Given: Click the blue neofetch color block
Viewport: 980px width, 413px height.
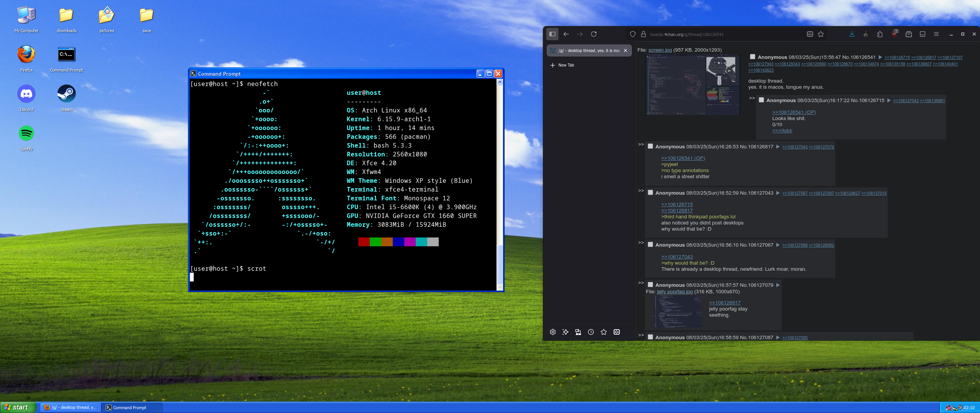Looking at the screenshot, I should click(398, 242).
